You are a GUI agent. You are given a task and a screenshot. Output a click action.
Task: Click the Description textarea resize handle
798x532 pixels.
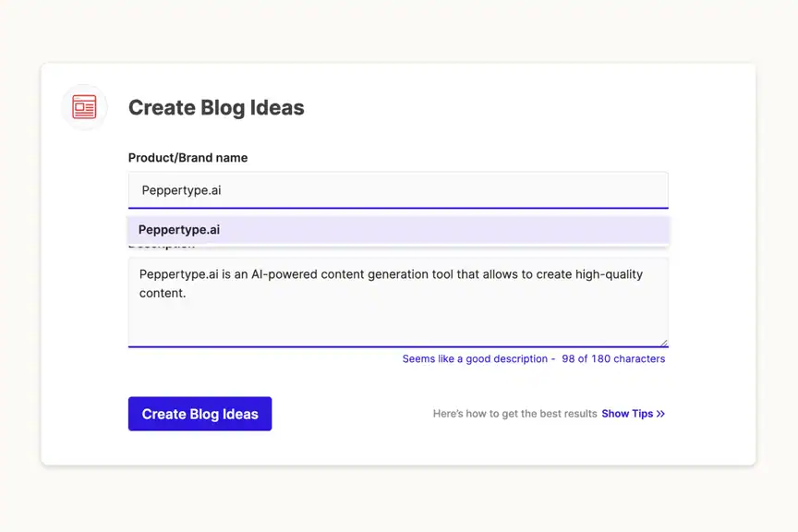point(663,342)
